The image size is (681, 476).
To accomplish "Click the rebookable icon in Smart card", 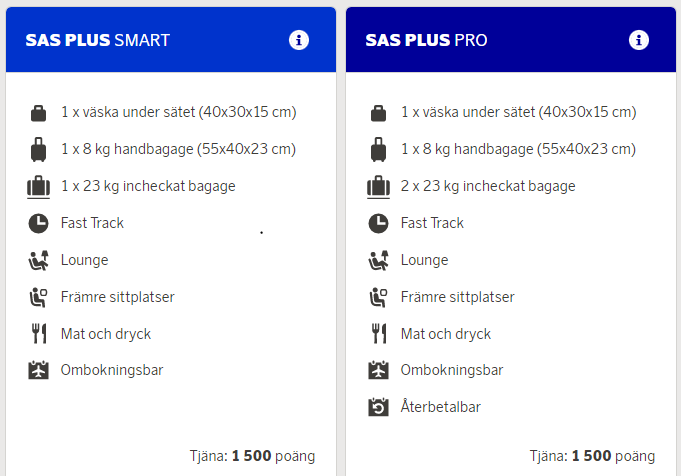I will coord(38,370).
